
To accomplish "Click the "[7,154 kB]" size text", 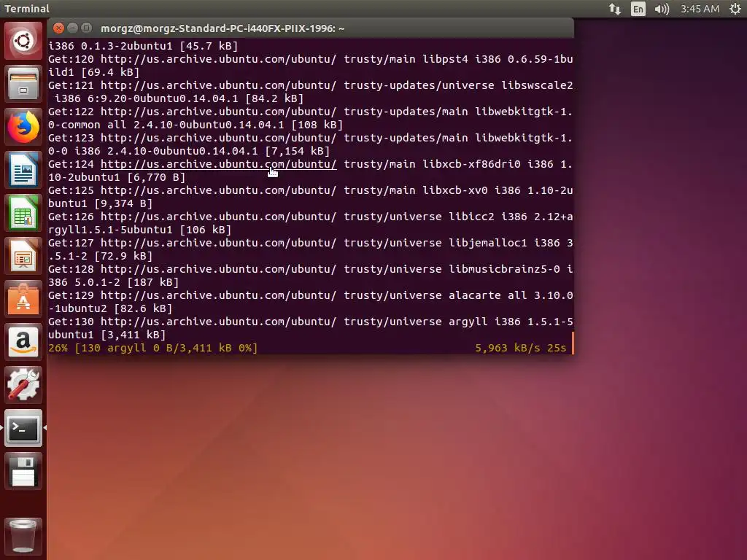I will 298,151.
